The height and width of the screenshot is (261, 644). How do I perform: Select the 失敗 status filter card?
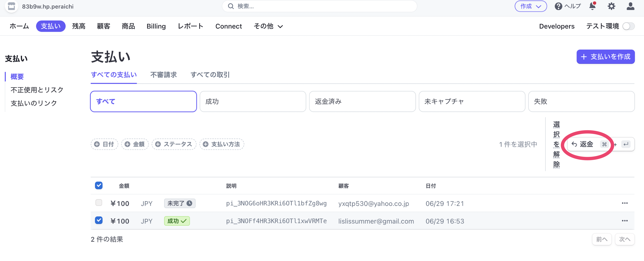pyautogui.click(x=581, y=101)
